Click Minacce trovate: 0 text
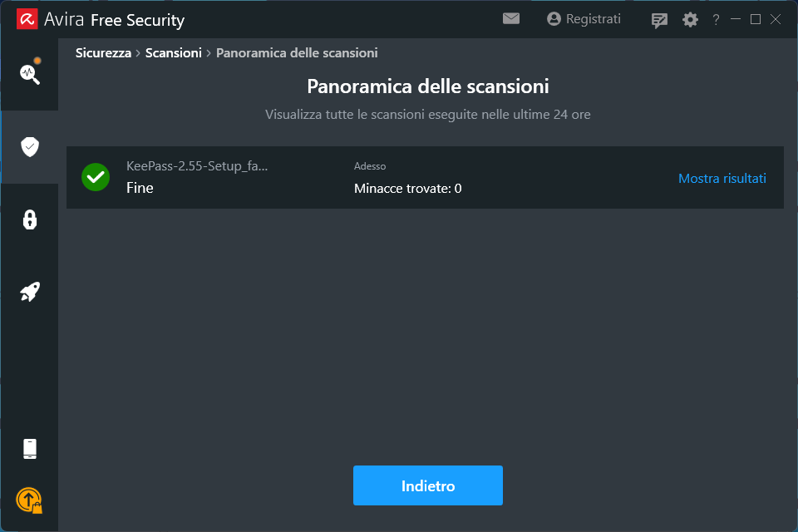This screenshot has width=798, height=532. click(x=407, y=189)
